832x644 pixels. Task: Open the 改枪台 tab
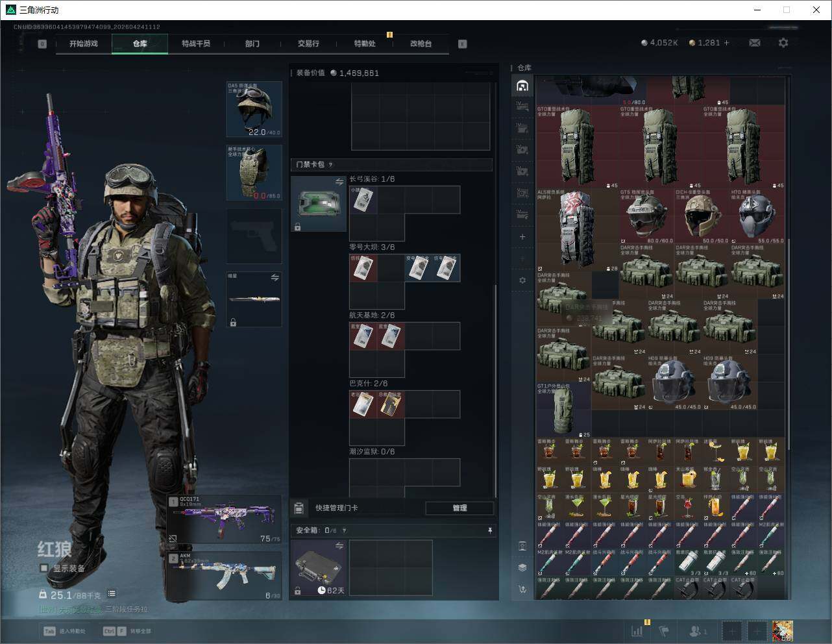click(421, 43)
